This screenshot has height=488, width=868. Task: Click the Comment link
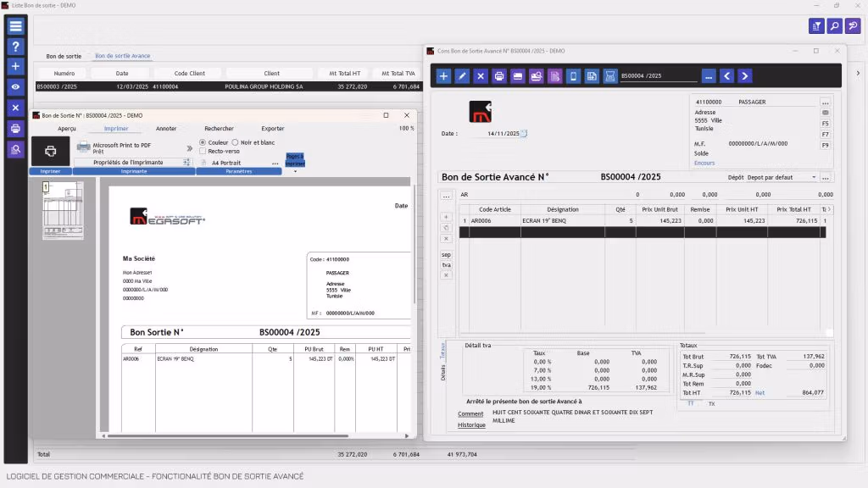coord(470,413)
